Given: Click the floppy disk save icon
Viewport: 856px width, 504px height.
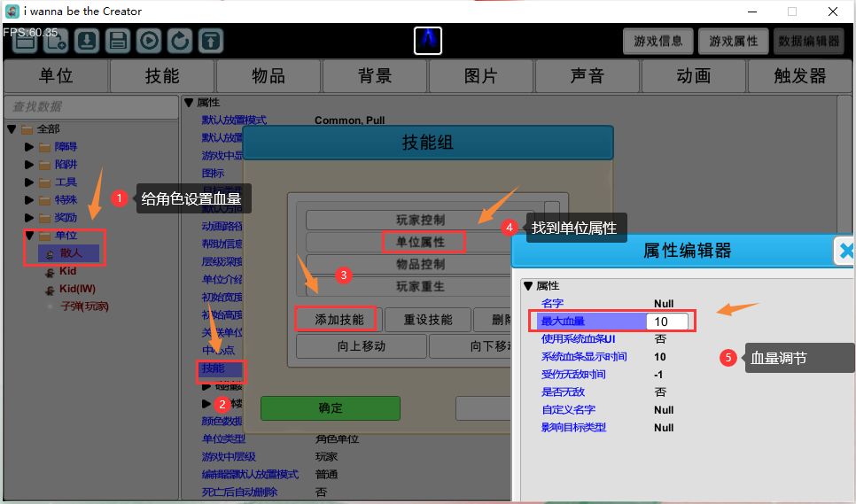Looking at the screenshot, I should [x=118, y=41].
